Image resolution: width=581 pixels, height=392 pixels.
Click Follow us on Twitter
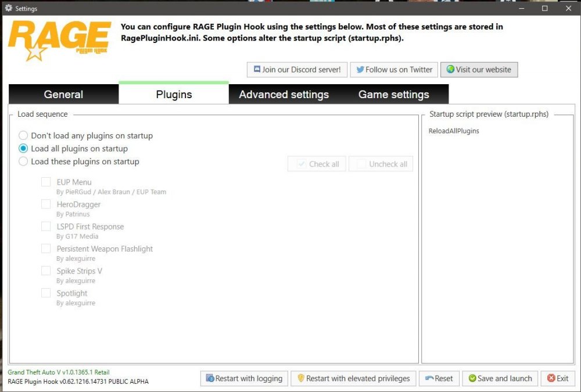(394, 70)
